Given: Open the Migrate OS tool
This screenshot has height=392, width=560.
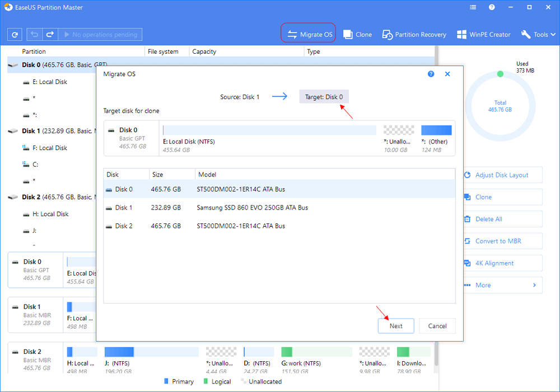Looking at the screenshot, I should 308,34.
